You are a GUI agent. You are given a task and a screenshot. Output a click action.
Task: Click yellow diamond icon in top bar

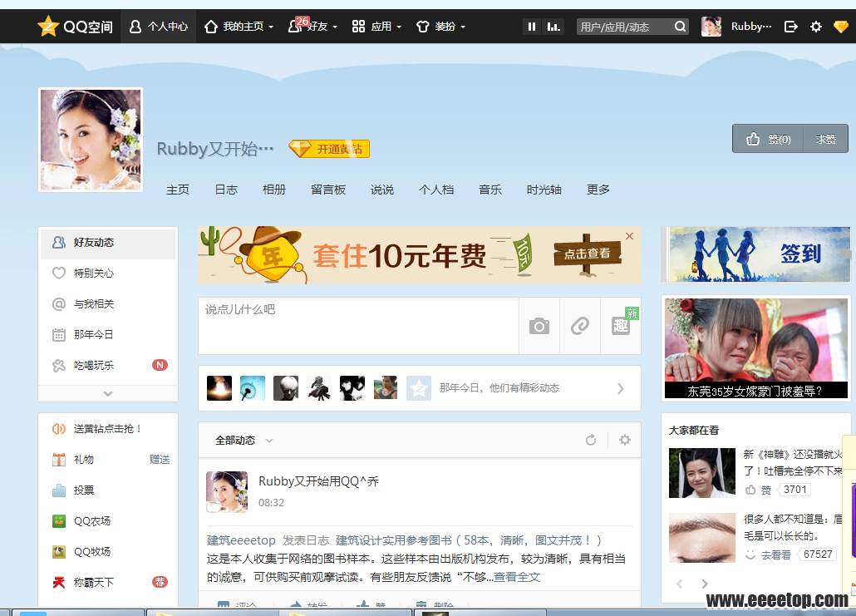(x=841, y=27)
